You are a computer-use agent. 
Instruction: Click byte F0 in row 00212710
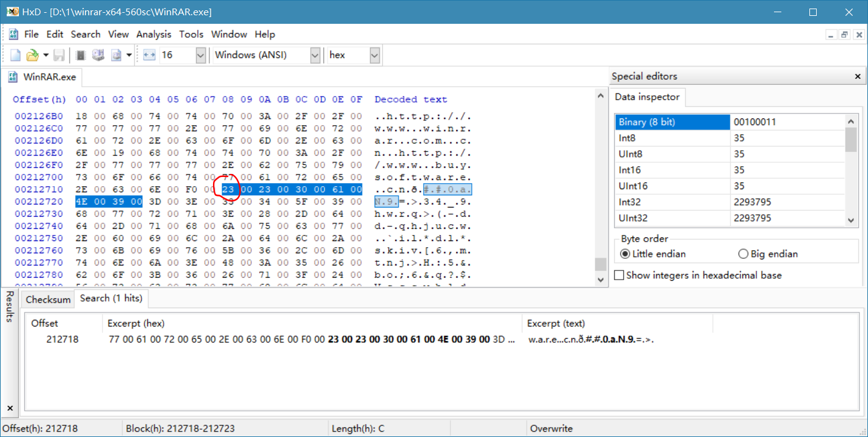(191, 190)
